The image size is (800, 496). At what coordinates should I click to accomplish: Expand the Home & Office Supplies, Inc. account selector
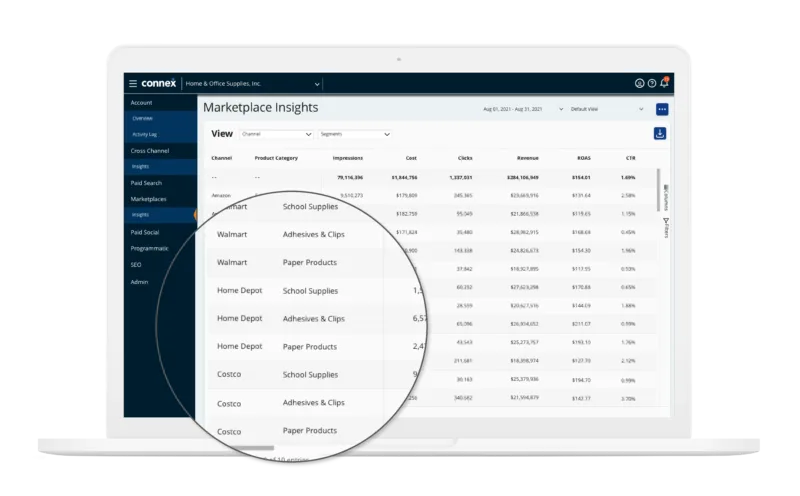click(x=253, y=84)
